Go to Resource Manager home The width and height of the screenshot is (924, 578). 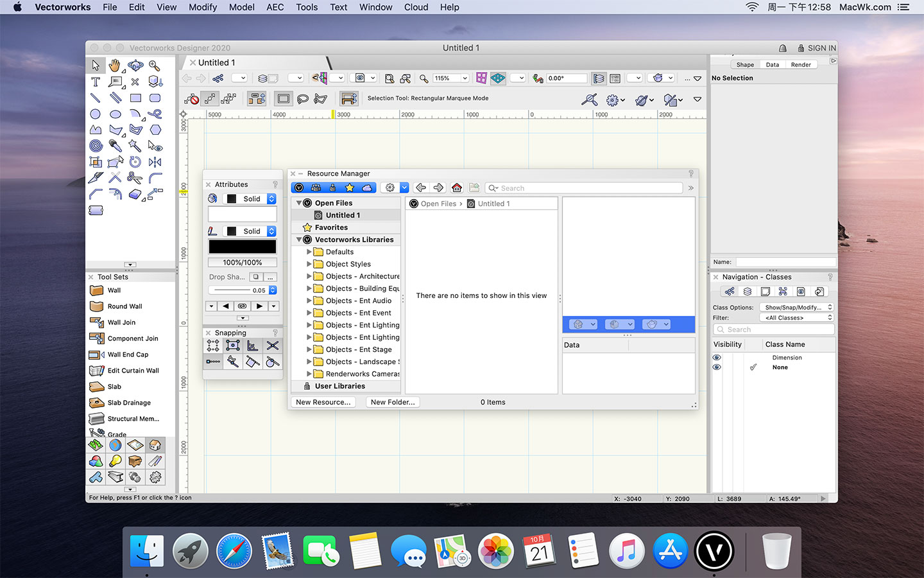tap(457, 188)
